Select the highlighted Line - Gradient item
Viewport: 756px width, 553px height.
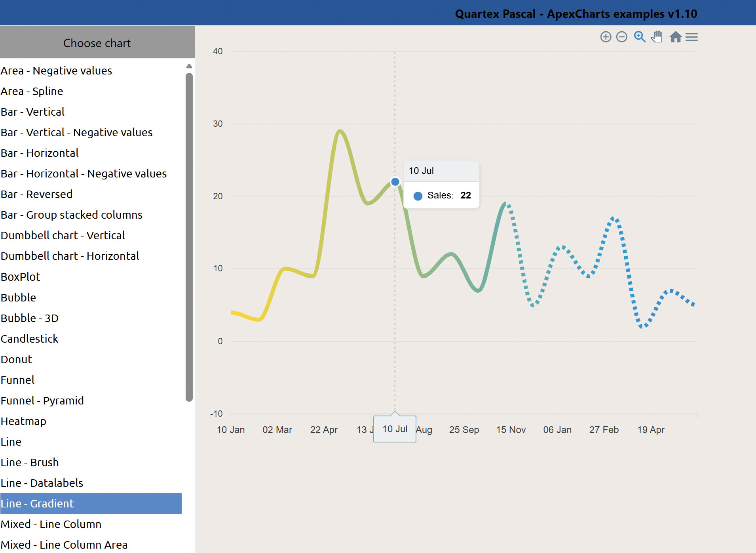coord(91,503)
